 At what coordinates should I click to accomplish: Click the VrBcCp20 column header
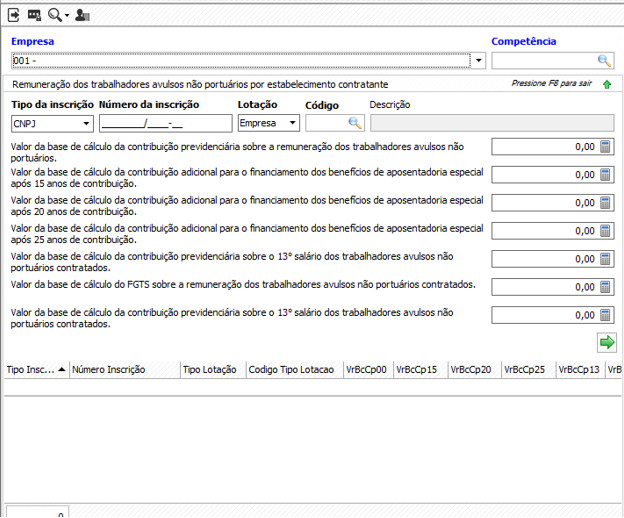(x=475, y=370)
